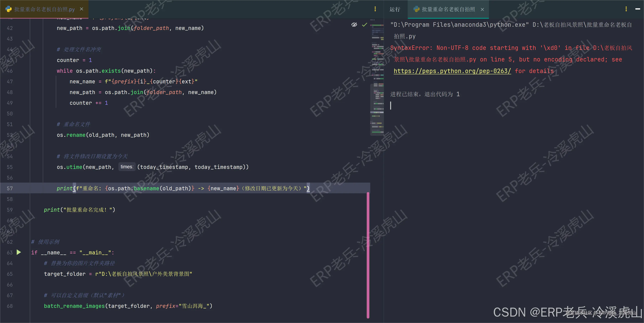
Task: Close the 批量重命名老板自拍照.py editor tab
Action: pyautogui.click(x=82, y=9)
